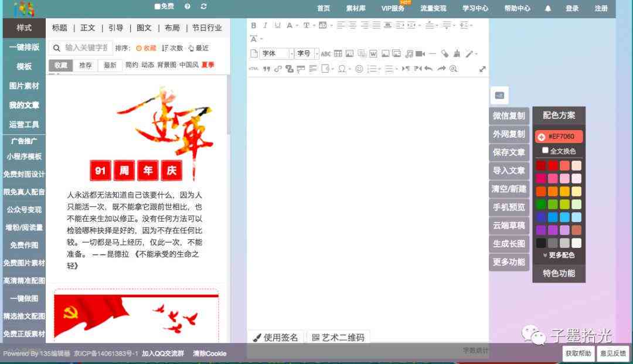
Task: Go to 135 editor logo home
Action: click(x=24, y=8)
